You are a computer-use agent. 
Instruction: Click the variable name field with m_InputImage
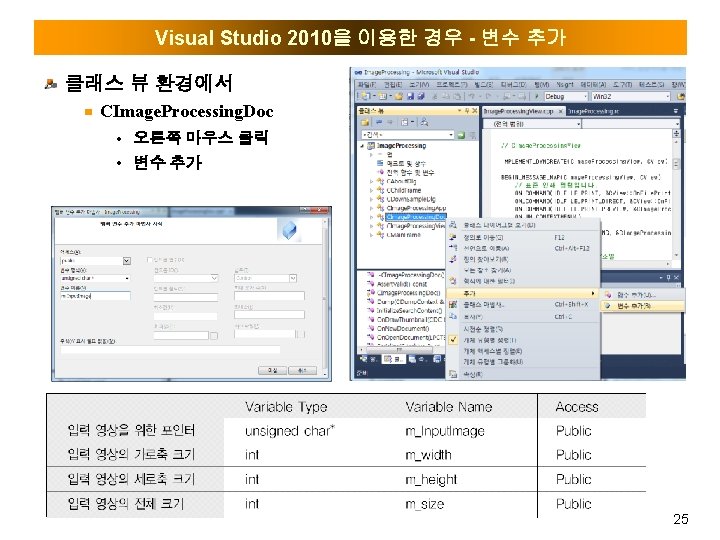[x=95, y=296]
